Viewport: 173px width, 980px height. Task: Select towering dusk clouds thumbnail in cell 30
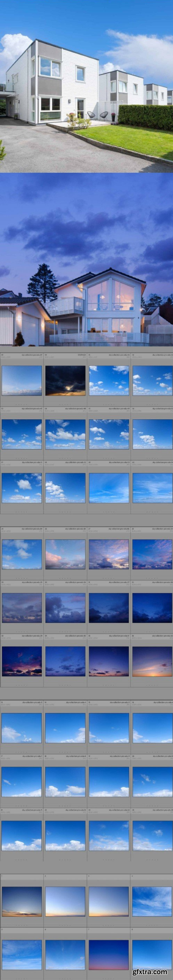click(x=65, y=608)
